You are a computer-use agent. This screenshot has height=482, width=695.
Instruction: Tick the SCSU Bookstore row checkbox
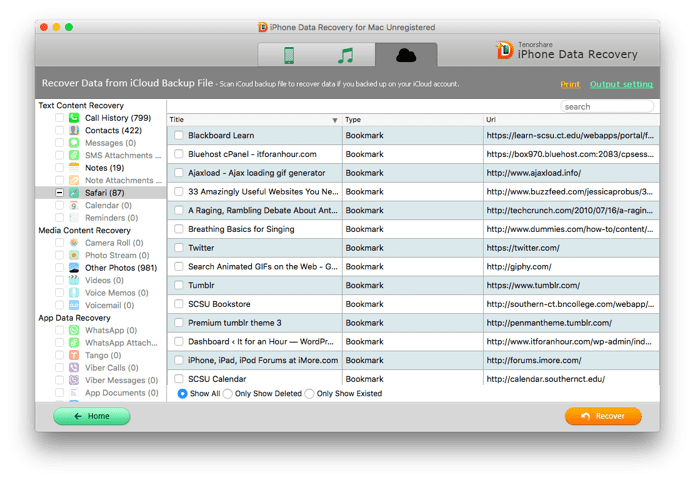[x=179, y=304]
